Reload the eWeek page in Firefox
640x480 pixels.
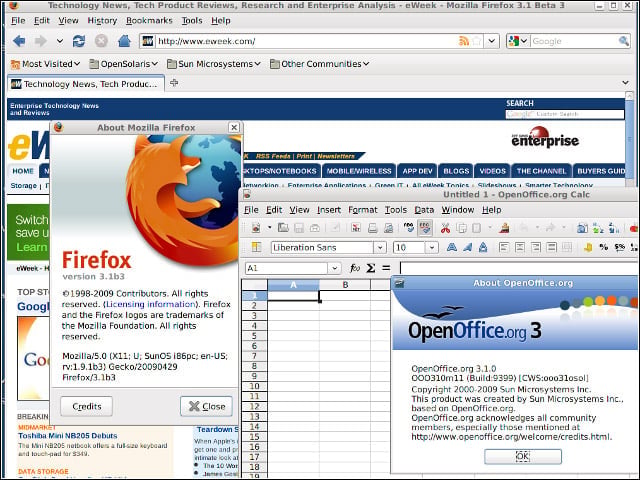tap(79, 41)
